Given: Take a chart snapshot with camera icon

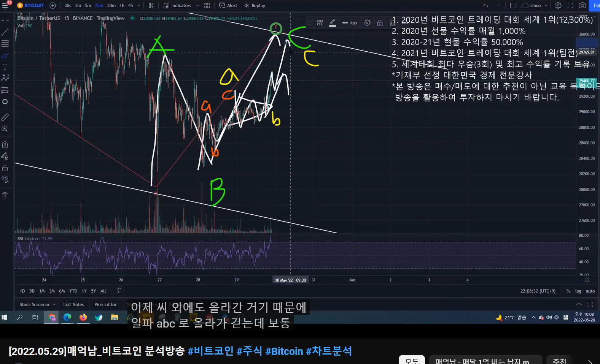Looking at the screenshot, I should 582,5.
